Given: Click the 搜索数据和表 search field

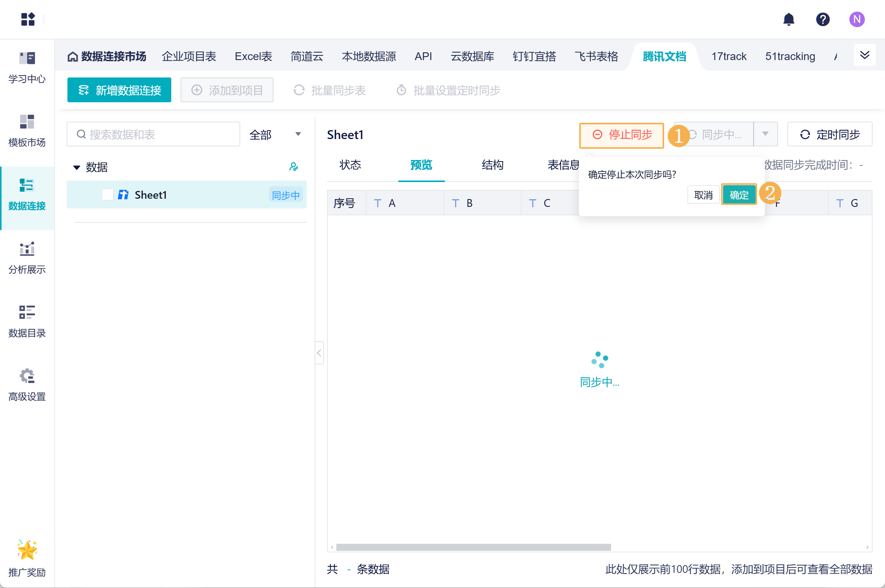Looking at the screenshot, I should coord(153,134).
